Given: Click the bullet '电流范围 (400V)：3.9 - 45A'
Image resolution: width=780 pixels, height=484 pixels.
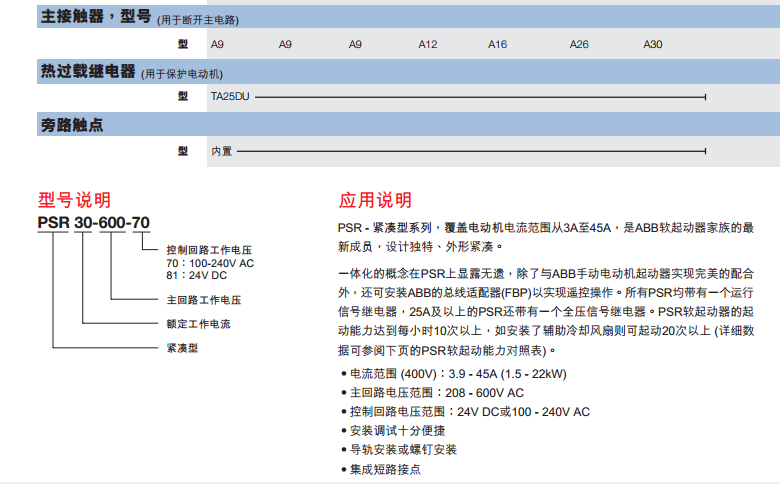Looking at the screenshot, I should [x=454, y=374].
